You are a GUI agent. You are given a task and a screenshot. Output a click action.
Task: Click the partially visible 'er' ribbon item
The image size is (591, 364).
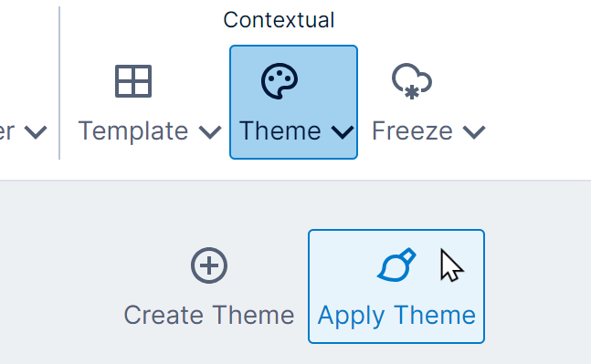click(6, 131)
